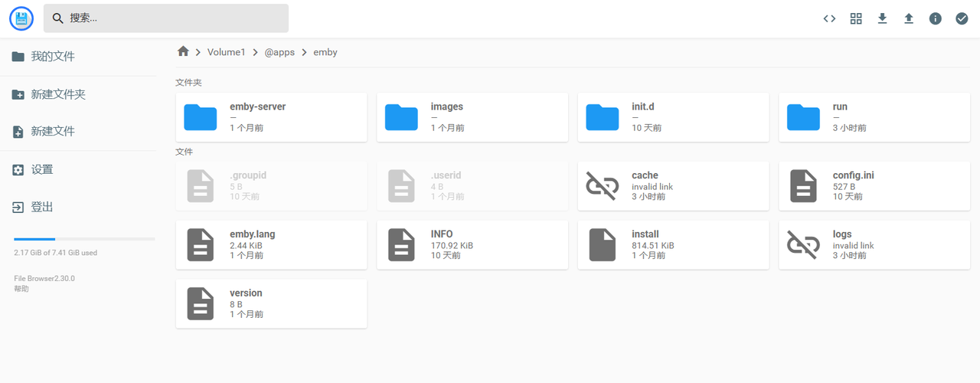Click the logs item name

click(x=842, y=234)
